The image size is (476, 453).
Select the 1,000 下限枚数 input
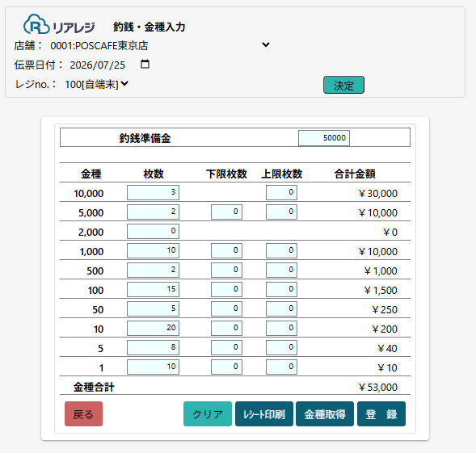coord(226,251)
